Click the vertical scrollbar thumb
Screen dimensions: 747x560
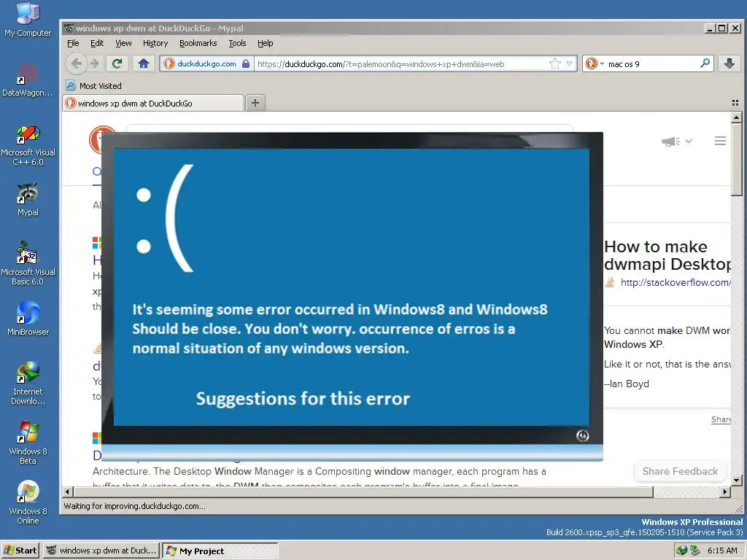(736, 158)
